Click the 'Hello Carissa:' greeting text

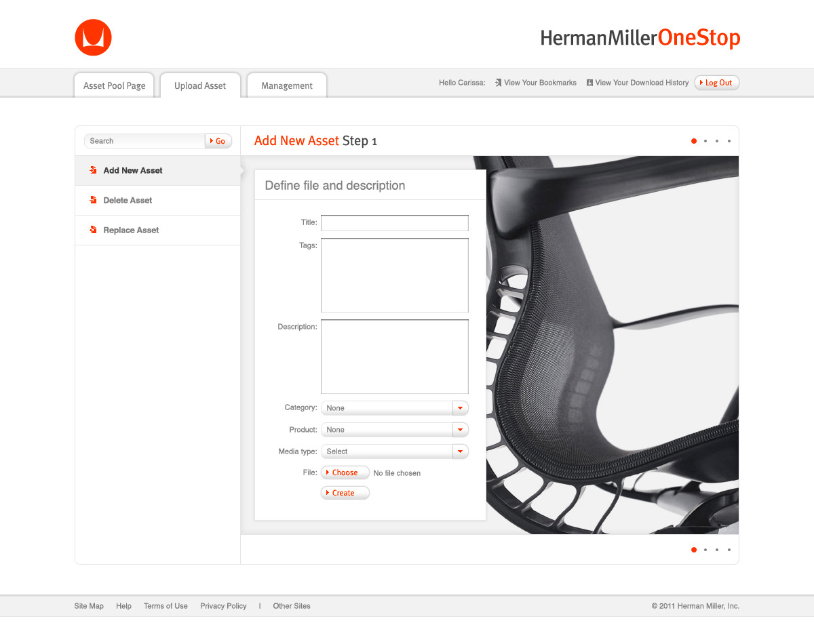462,83
